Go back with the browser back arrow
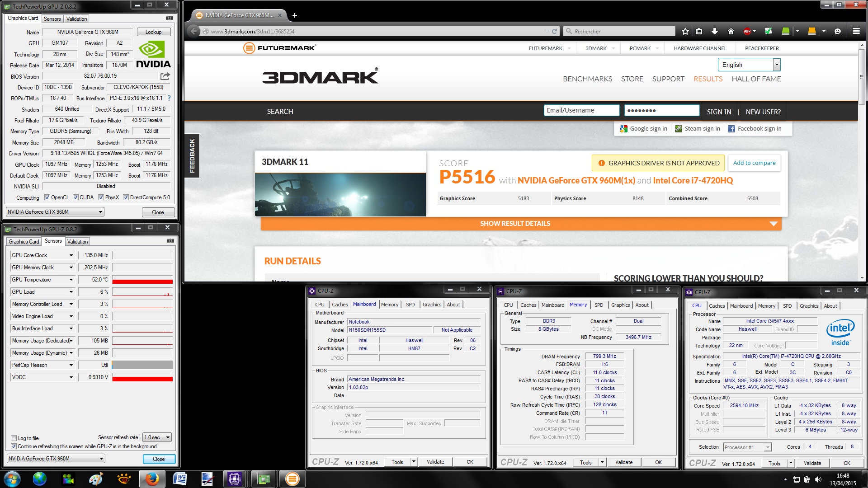This screenshot has height=488, width=868. click(x=193, y=31)
